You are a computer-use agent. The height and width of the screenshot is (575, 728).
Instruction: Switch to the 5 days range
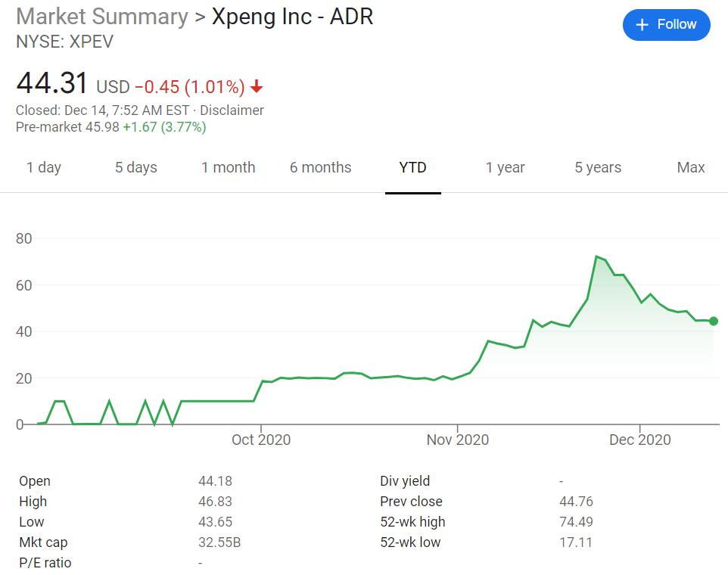(x=136, y=167)
